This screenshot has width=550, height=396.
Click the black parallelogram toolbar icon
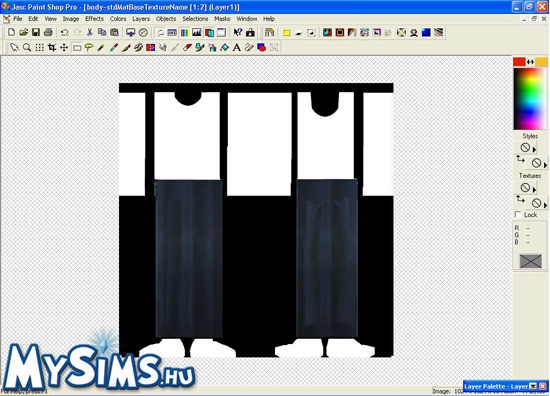click(299, 33)
